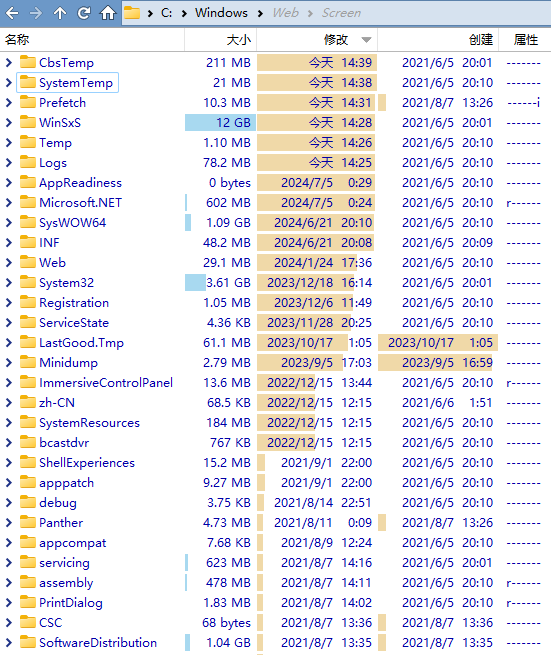Jump to Screen breadcrumb segment
The height and width of the screenshot is (655, 551).
341,13
